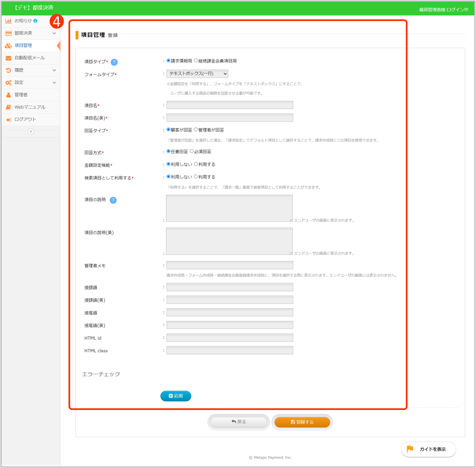This screenshot has width=476, height=468.
Task: Click inside the 項目名 input field
Action: pyautogui.click(x=229, y=105)
